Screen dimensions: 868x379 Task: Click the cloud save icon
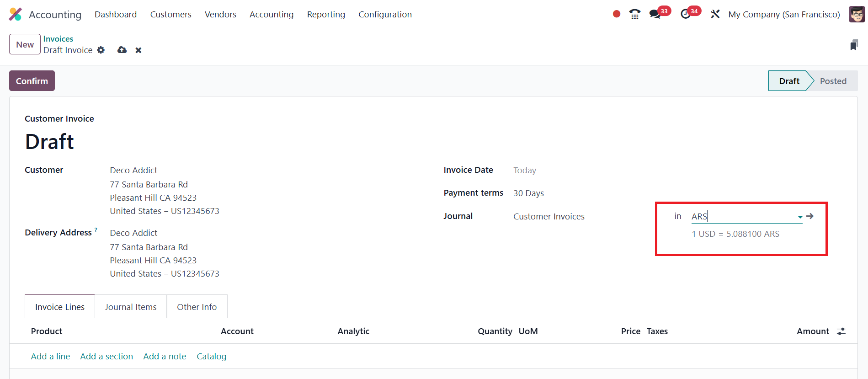pos(122,50)
